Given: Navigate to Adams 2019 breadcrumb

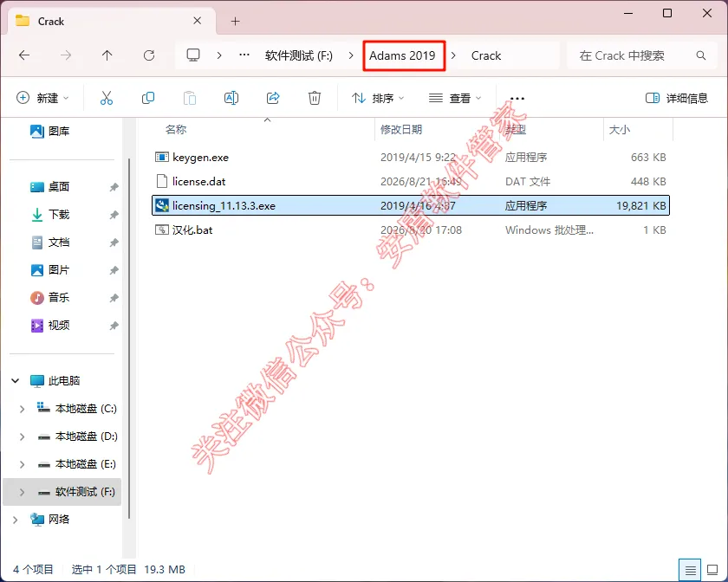Looking at the screenshot, I should [x=402, y=55].
